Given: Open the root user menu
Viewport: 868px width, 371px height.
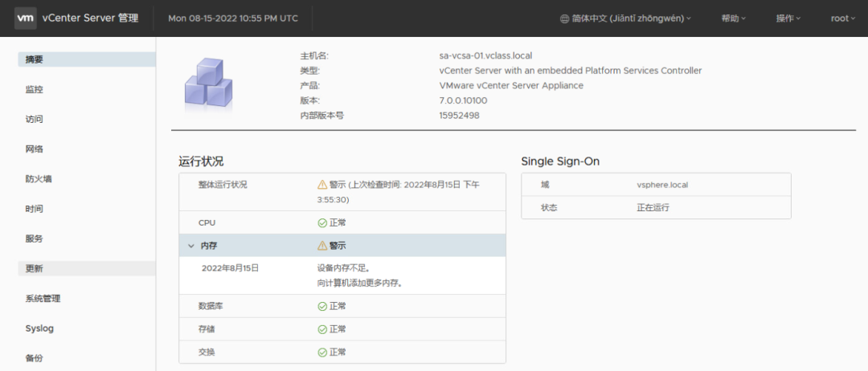Looking at the screenshot, I should [x=842, y=18].
